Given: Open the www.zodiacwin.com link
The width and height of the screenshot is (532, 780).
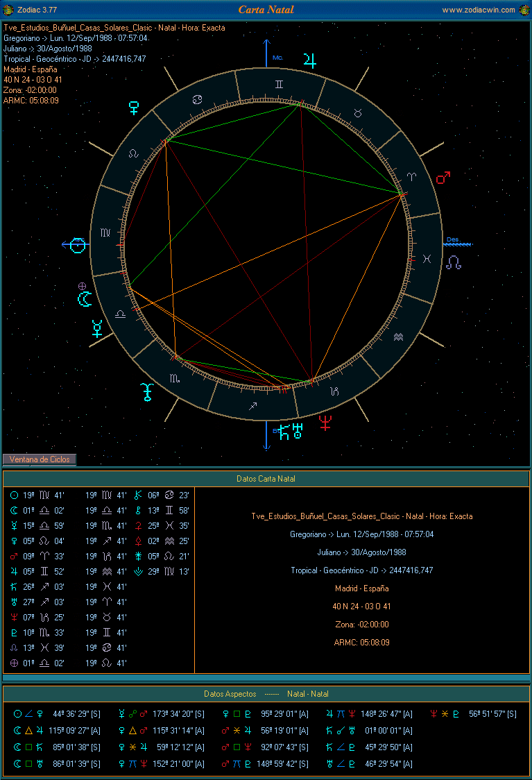Looking at the screenshot, I should (x=479, y=10).
